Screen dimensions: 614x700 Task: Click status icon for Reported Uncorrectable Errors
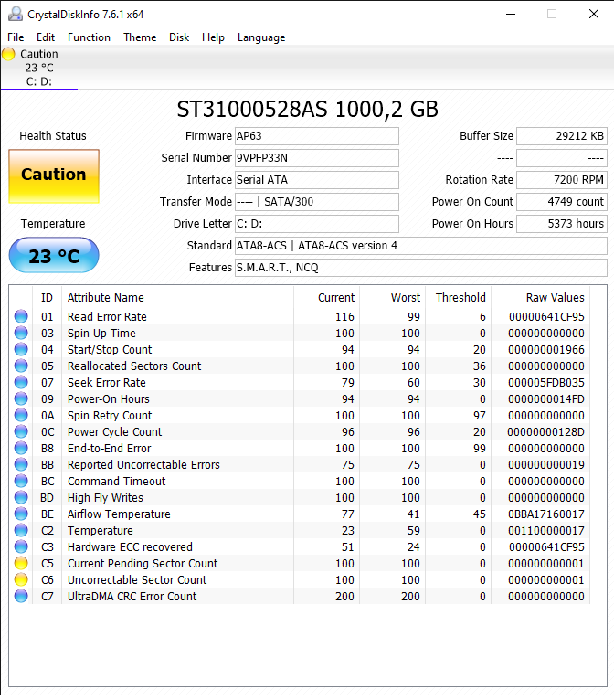click(x=21, y=465)
